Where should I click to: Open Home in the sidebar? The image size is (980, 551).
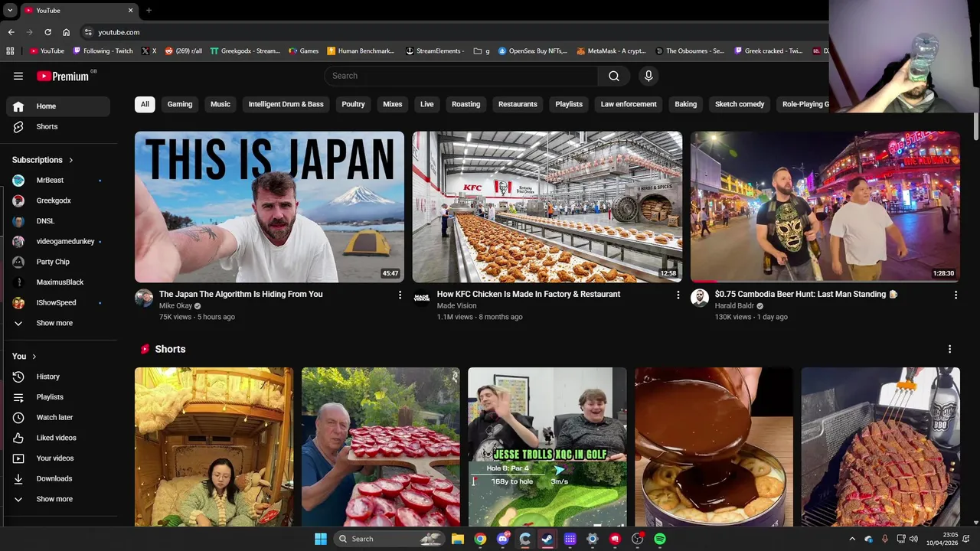tap(58, 106)
